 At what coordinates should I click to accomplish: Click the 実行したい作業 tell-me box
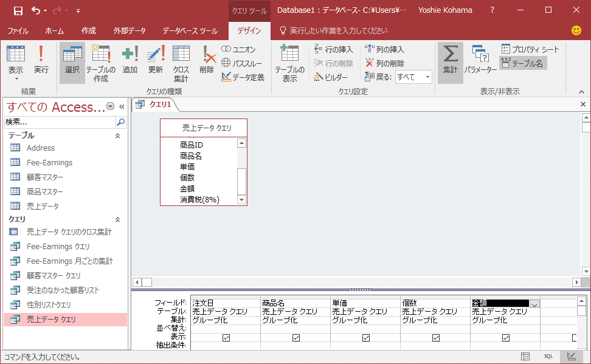(338, 31)
